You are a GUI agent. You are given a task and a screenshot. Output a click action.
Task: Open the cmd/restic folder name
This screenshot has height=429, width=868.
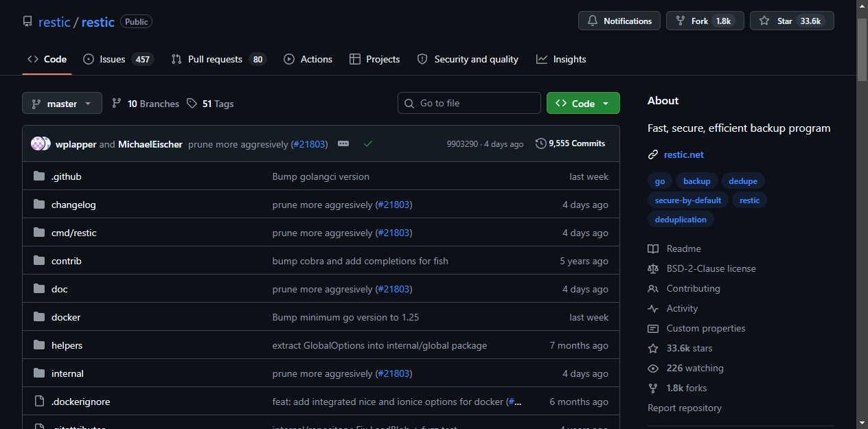(x=73, y=233)
